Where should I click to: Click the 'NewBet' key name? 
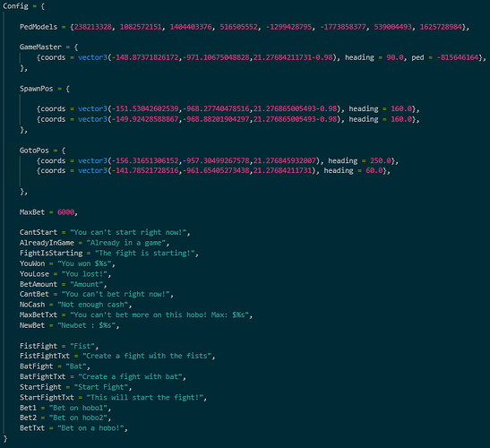32,325
